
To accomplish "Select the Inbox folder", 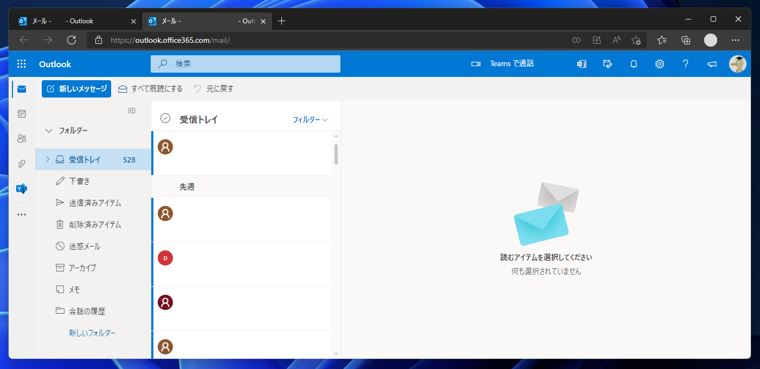I will (93, 160).
